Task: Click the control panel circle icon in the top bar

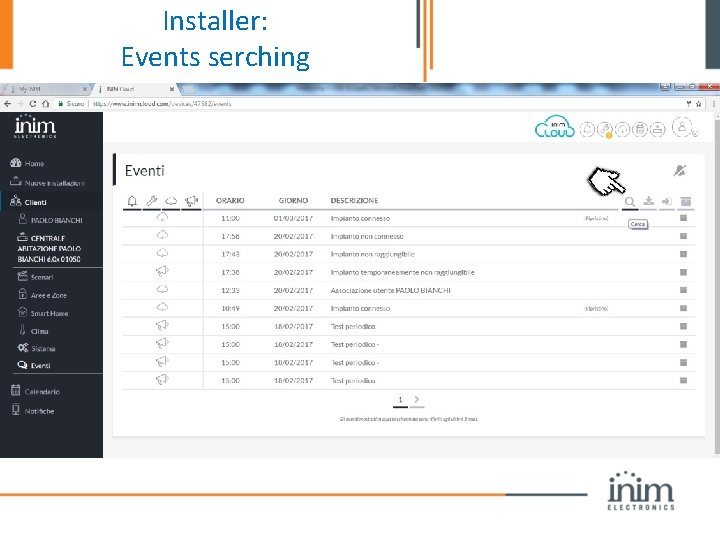Action: click(x=658, y=129)
